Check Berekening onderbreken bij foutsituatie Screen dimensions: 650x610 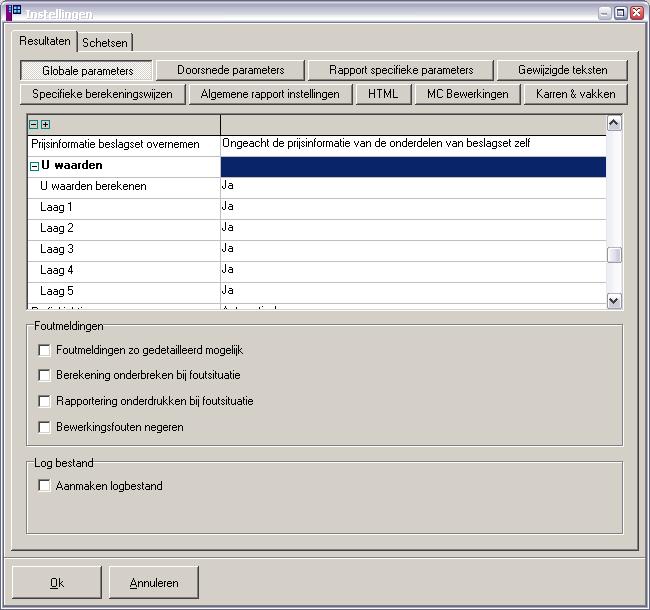44,375
